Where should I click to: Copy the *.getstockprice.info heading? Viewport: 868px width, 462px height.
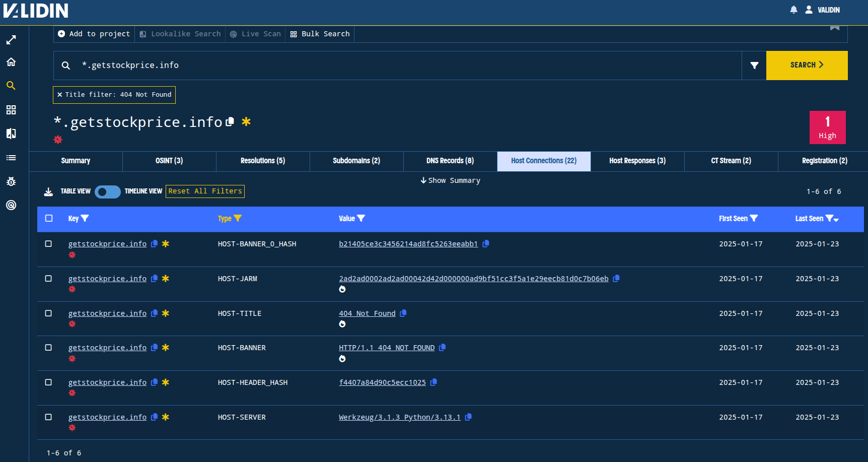coord(230,122)
